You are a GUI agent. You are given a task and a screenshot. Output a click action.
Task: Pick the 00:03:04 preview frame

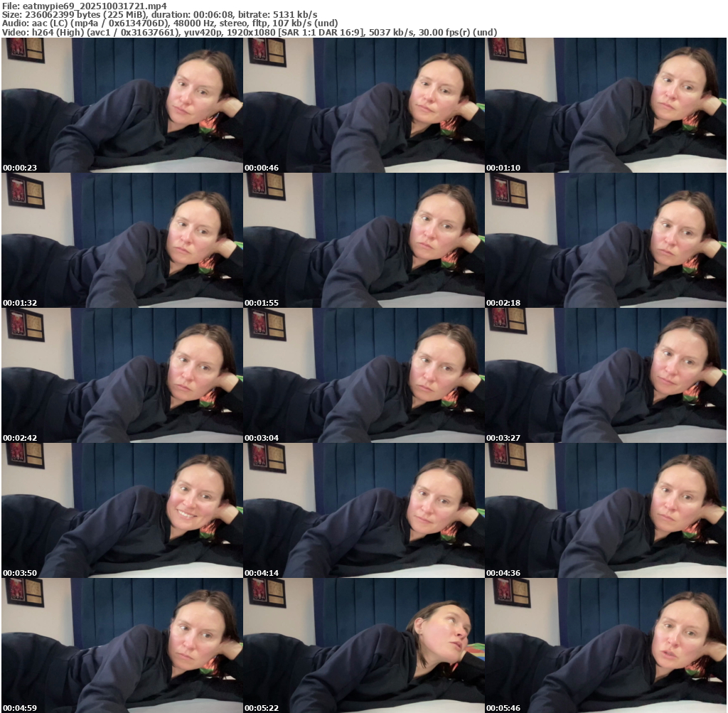click(x=363, y=375)
